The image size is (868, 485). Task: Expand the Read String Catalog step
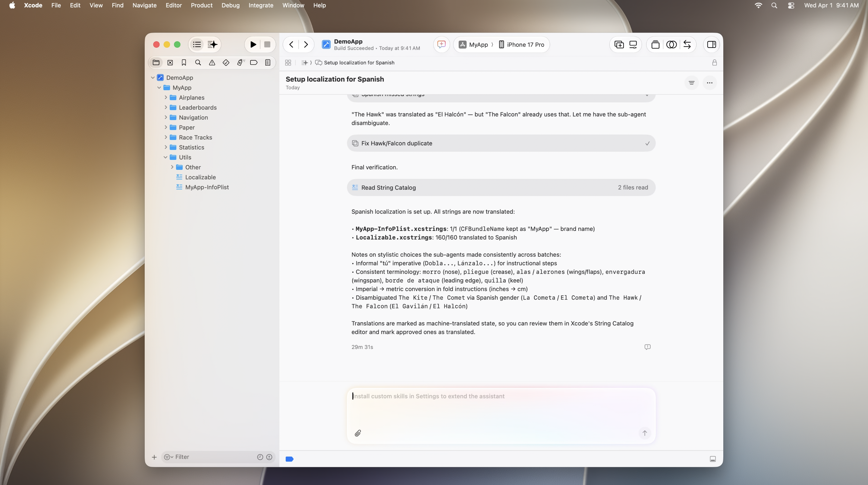tap(501, 188)
